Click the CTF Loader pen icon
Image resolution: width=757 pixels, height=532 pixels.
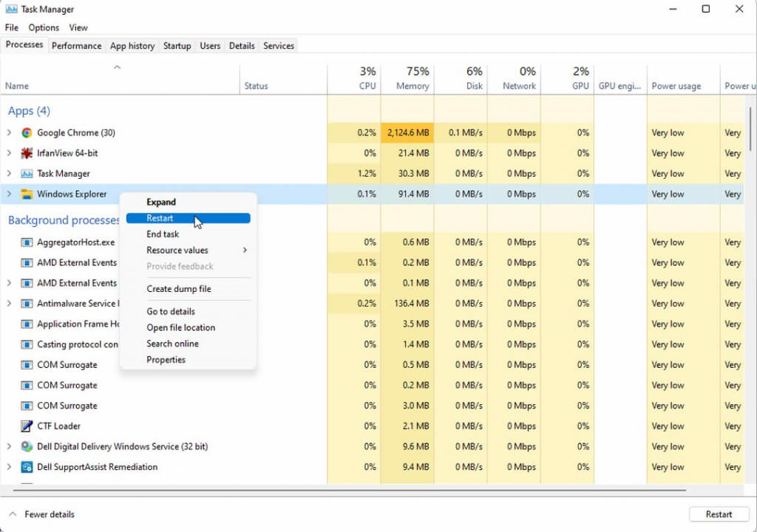tap(27, 426)
